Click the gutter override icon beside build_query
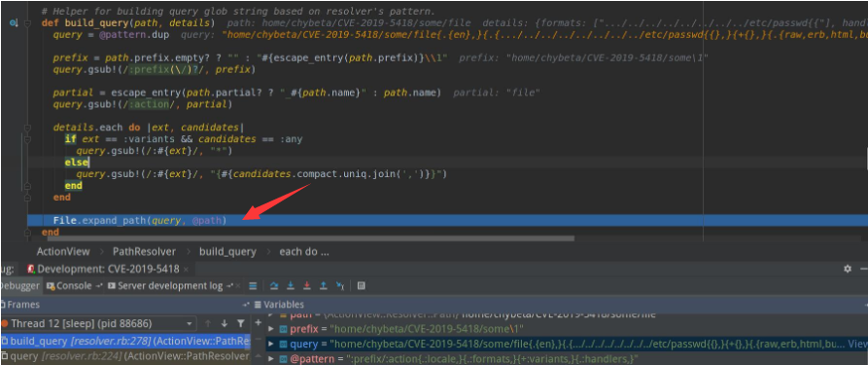The width and height of the screenshot is (868, 365). [x=14, y=22]
